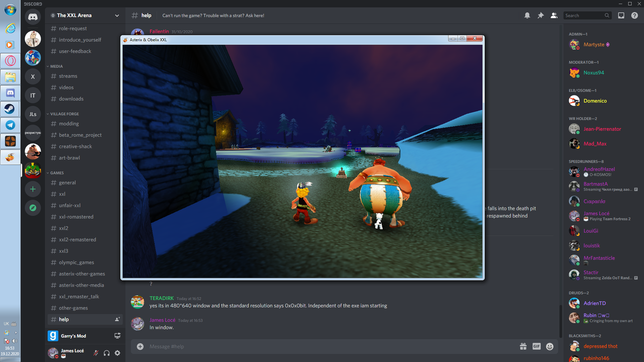Show pinned messages pin icon
The image size is (644, 362).
coord(540,16)
